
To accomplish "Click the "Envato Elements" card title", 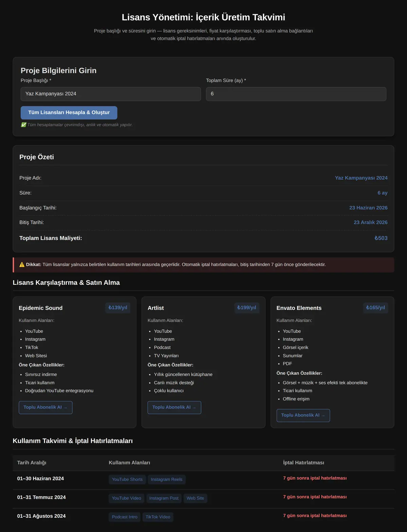I will pos(299,308).
